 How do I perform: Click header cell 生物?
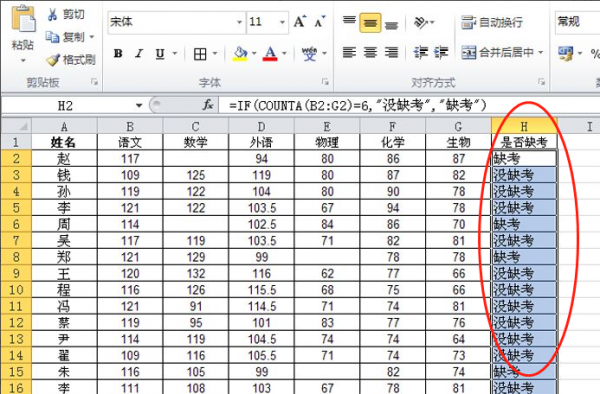tap(458, 142)
